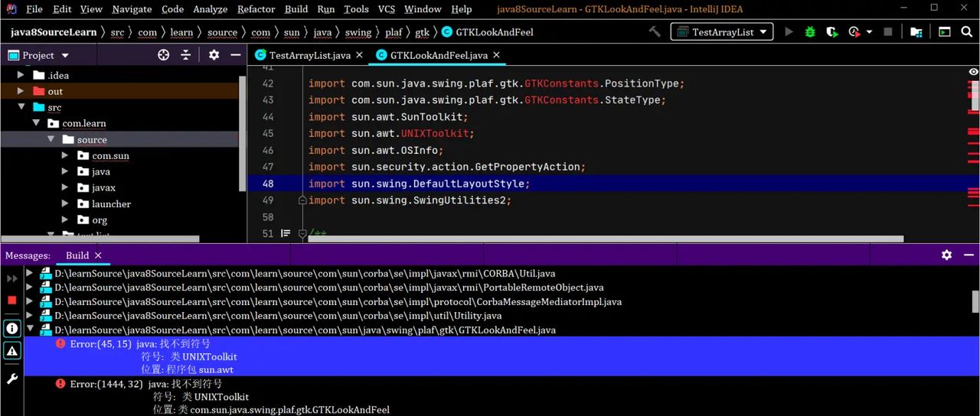Click the Locate/Select Opened File target icon
The image size is (980, 416).
click(x=163, y=55)
